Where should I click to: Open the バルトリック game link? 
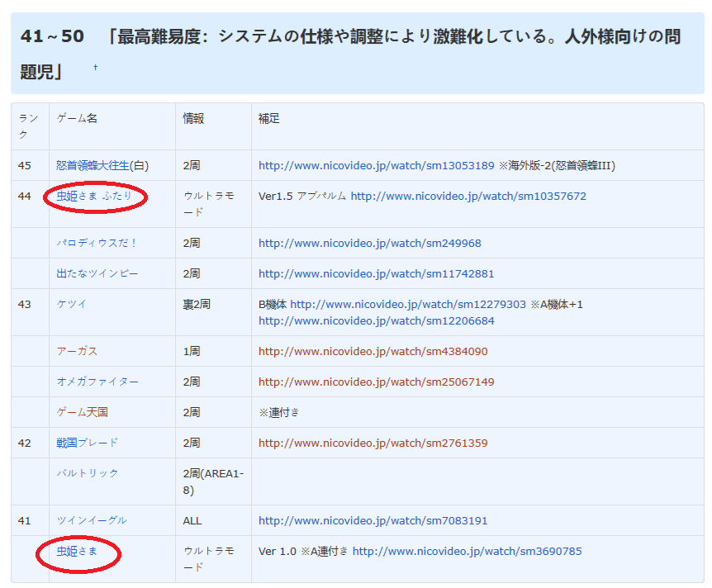point(88,473)
